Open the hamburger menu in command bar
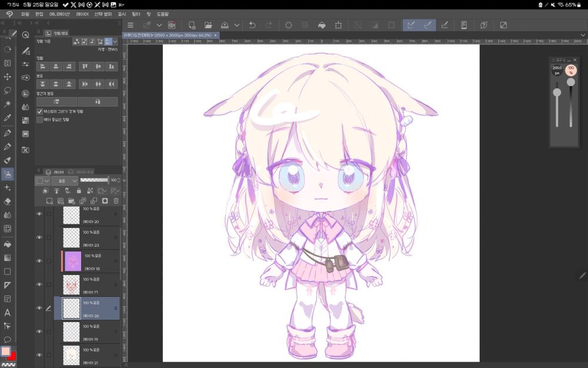588x368 pixels. (131, 25)
